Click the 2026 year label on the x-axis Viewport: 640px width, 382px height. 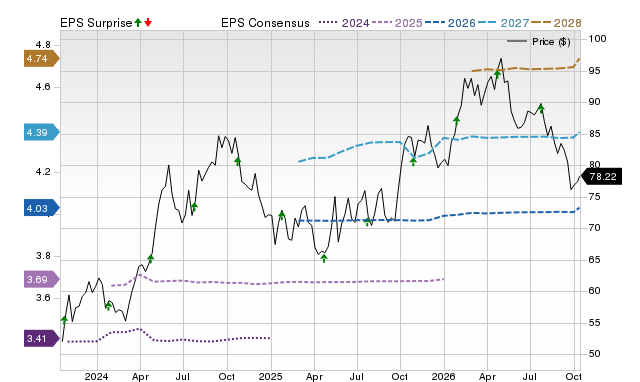click(x=444, y=376)
